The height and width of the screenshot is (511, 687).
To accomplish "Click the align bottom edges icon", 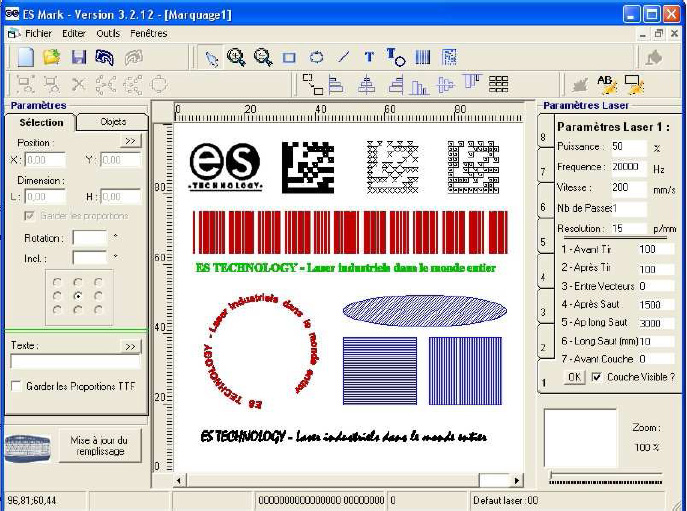I will tap(419, 86).
